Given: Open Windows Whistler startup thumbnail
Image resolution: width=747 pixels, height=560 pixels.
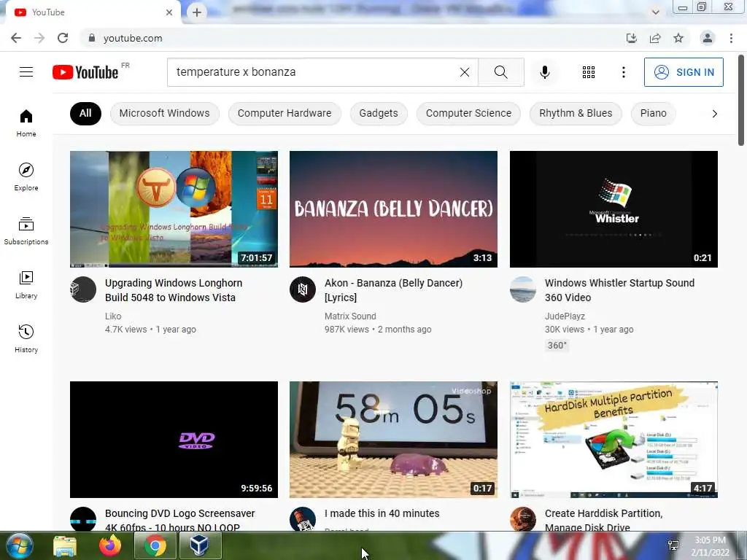Looking at the screenshot, I should point(614,209).
